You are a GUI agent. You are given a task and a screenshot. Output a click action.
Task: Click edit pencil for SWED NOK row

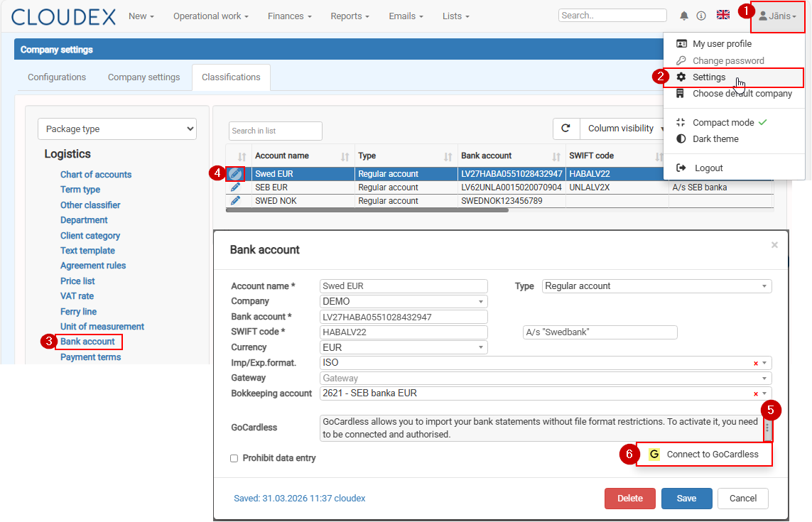point(236,201)
